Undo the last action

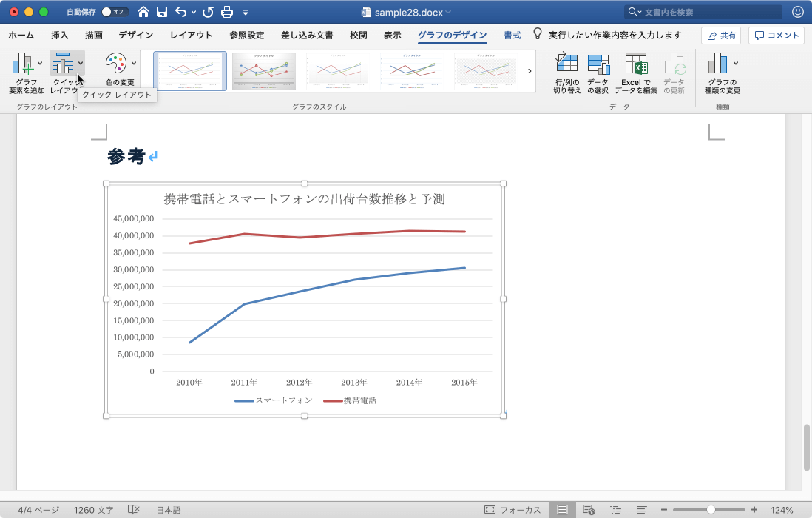[180, 12]
